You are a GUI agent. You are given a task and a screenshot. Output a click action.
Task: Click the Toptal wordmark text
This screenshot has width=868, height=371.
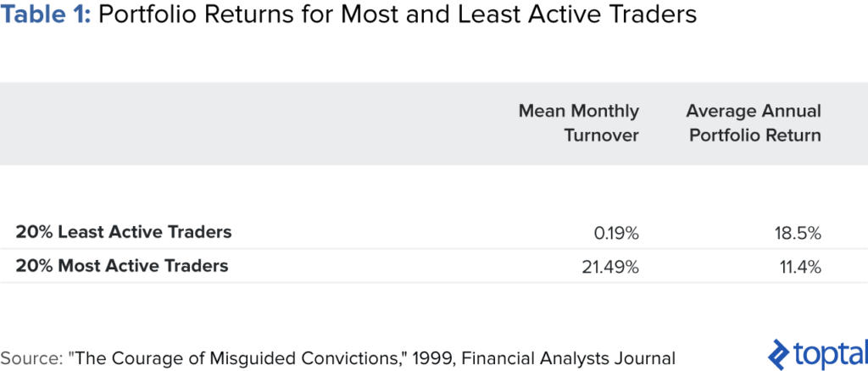(x=831, y=354)
